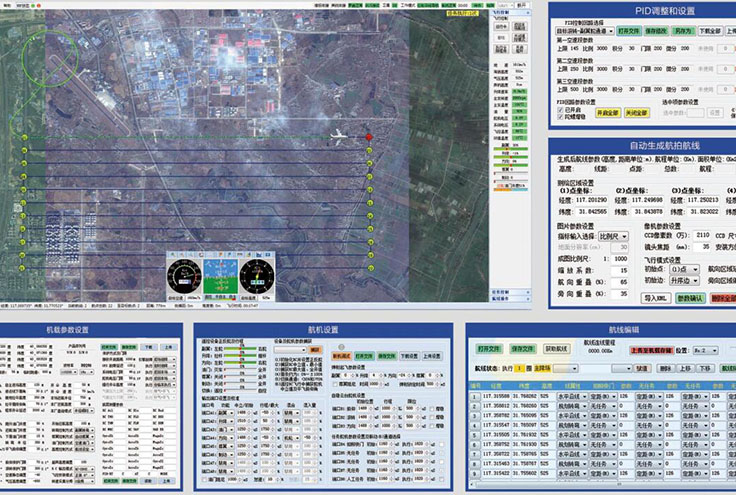Viewport: 736px width, 495px height.
Task: Click the yellow 关闭全部 button
Action: (636, 113)
